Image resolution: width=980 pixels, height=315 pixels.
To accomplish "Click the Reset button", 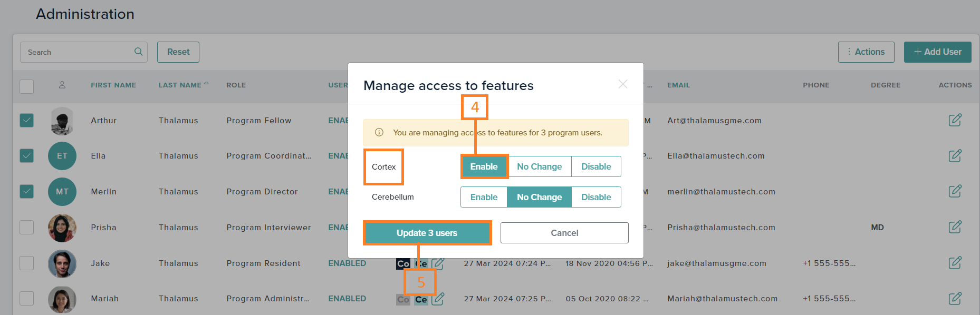I will coord(178,52).
